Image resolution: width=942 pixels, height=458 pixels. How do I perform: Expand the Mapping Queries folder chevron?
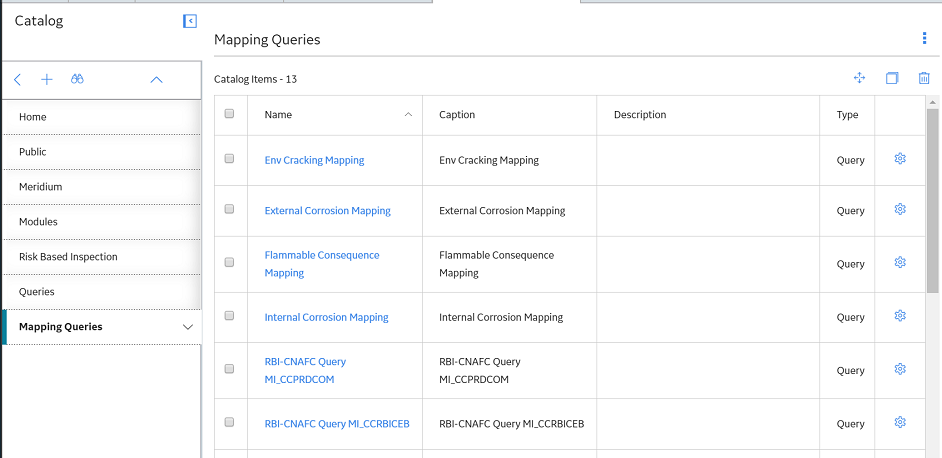pyautogui.click(x=188, y=327)
